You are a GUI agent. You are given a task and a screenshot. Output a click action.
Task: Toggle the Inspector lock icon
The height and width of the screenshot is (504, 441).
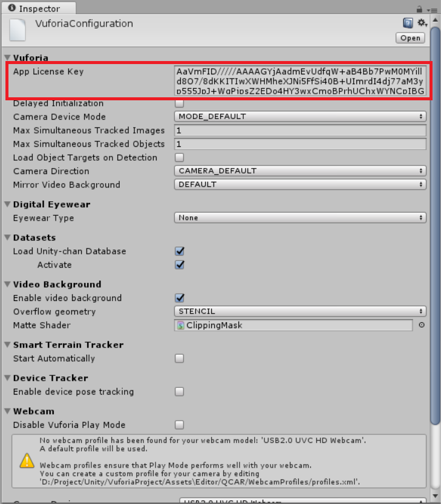coord(419,9)
